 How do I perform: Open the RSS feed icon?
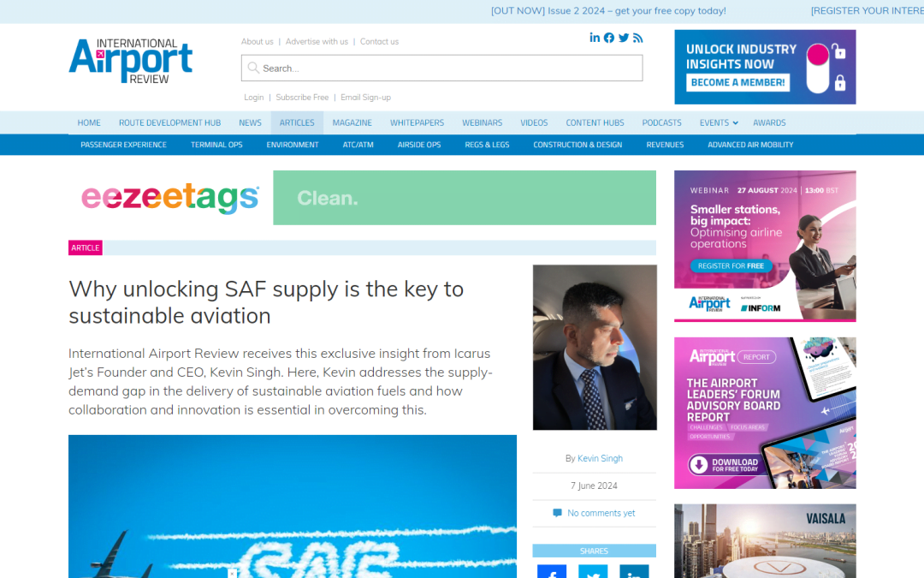click(637, 38)
